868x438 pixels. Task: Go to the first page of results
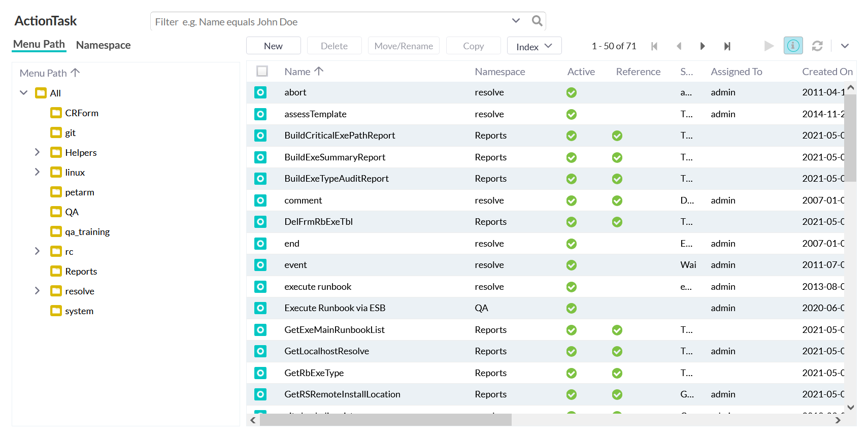pos(654,46)
